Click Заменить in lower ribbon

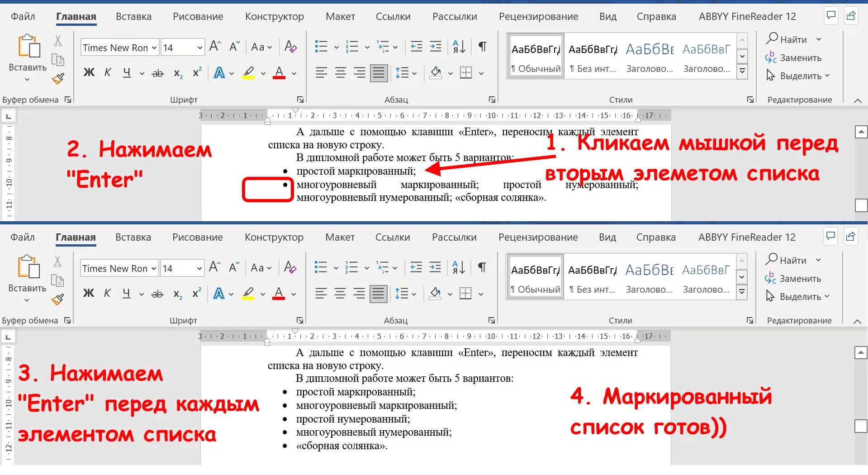(793, 278)
